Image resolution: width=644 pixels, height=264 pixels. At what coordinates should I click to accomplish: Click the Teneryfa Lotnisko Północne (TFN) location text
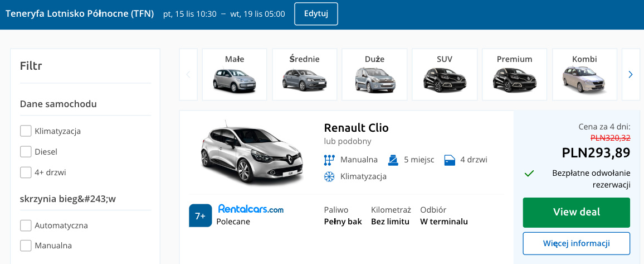click(80, 13)
